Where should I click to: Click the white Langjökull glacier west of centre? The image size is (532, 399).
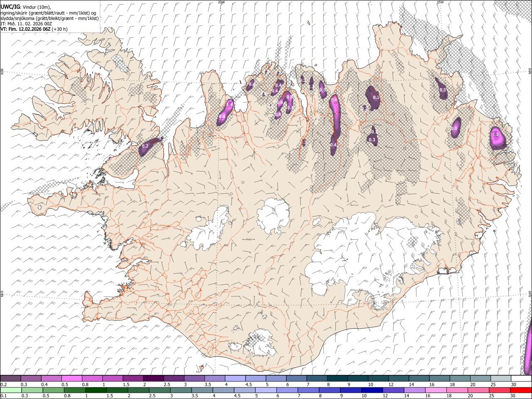pyautogui.click(x=210, y=231)
